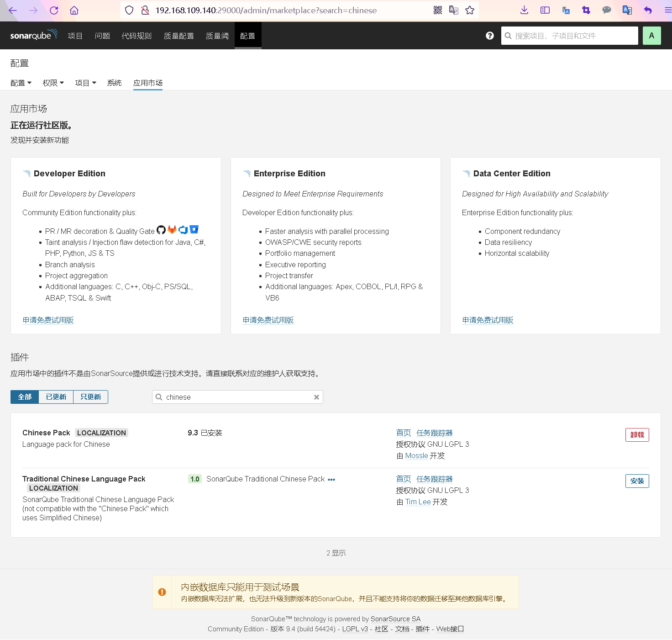Click the GitLab icon in Developer Edition
Screen dimensions: 672x640
(x=172, y=229)
